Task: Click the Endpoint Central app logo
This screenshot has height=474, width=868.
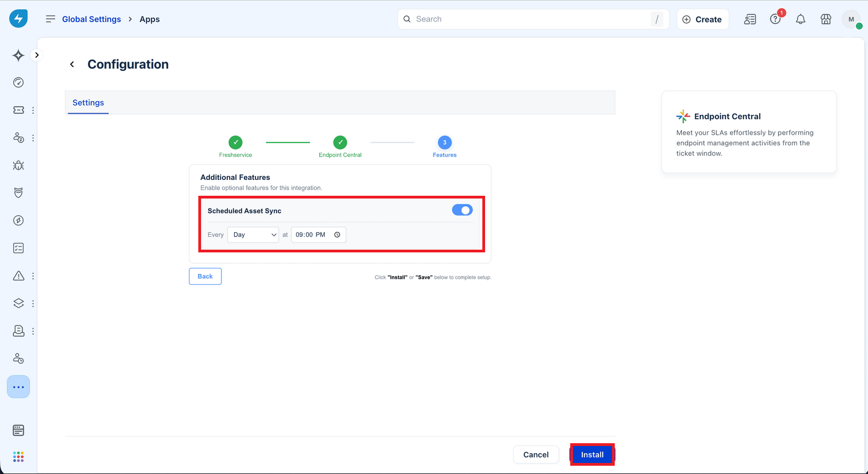Action: coord(683,116)
